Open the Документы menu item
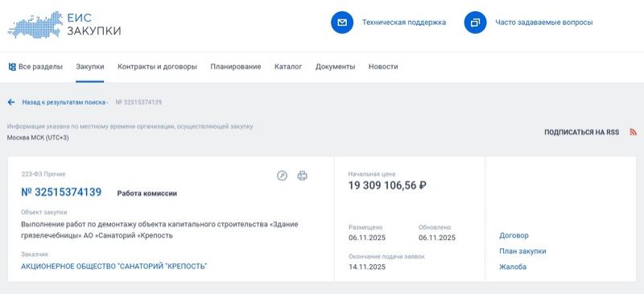Screen dimensions: 644x294 (335, 67)
